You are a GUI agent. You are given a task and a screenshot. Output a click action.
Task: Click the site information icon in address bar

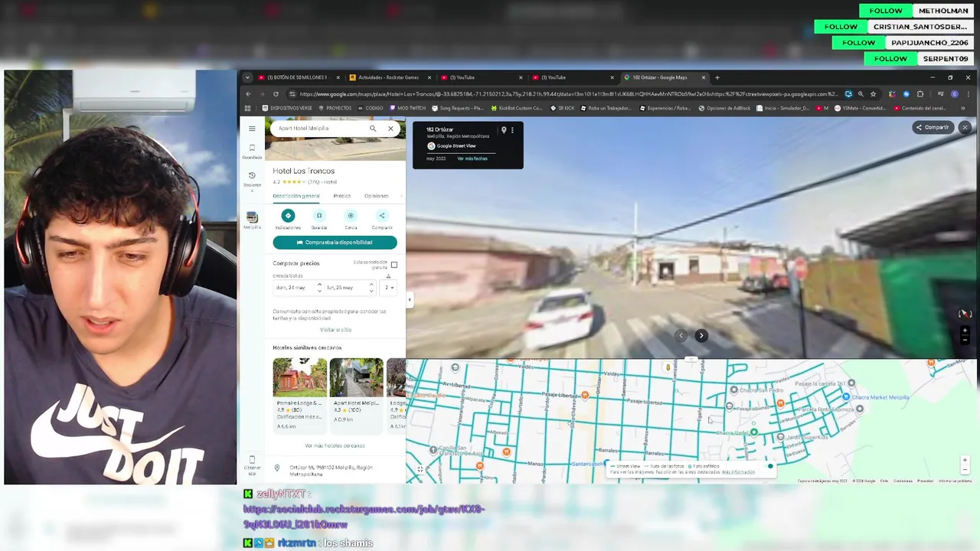[293, 94]
